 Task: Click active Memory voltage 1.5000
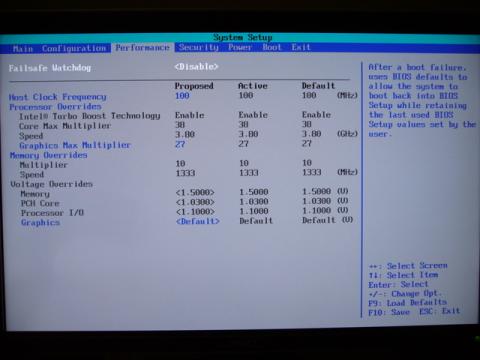tap(254, 192)
